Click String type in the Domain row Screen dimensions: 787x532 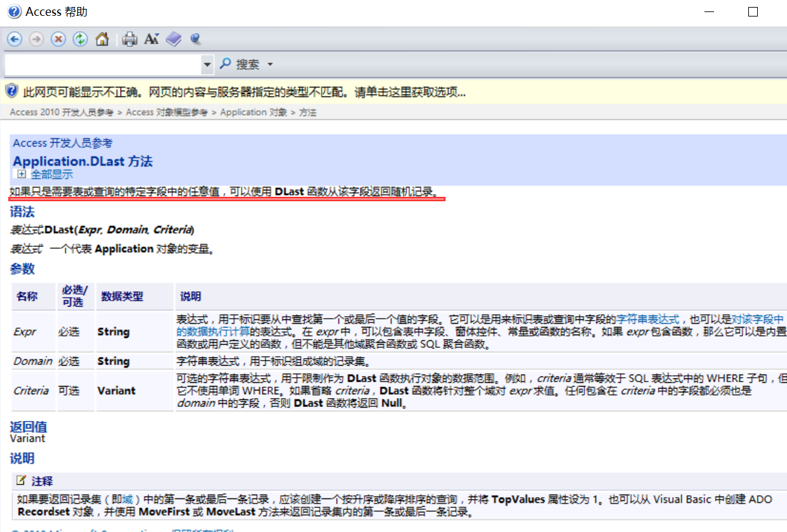pos(114,361)
